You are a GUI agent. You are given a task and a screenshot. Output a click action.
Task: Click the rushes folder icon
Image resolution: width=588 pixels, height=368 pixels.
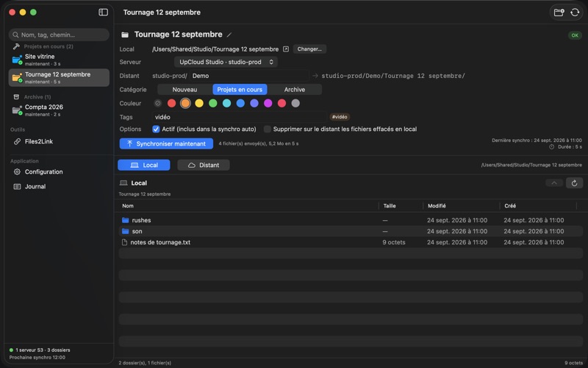(125, 220)
